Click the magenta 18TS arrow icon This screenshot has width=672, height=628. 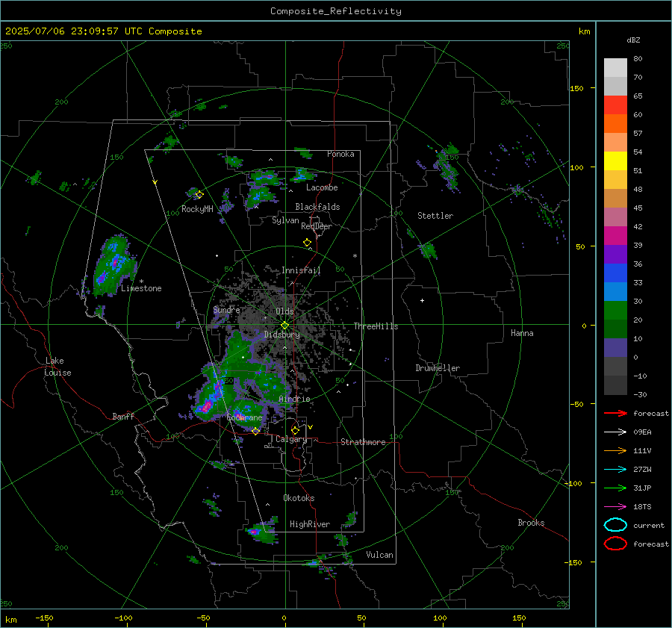click(x=615, y=507)
